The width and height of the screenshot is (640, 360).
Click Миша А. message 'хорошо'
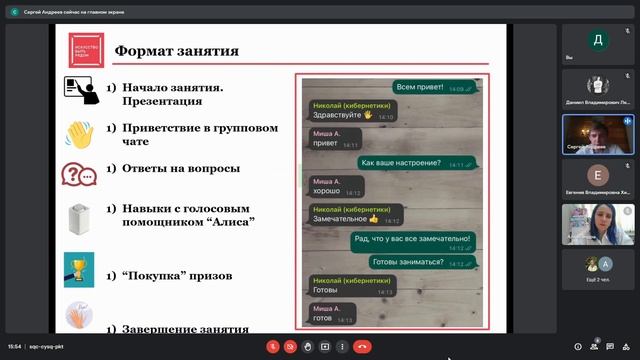coord(336,187)
